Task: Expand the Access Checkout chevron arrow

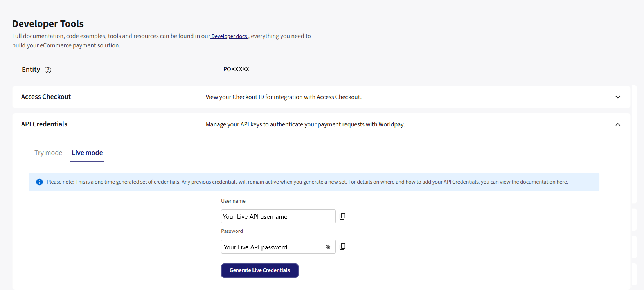Action: (618, 97)
